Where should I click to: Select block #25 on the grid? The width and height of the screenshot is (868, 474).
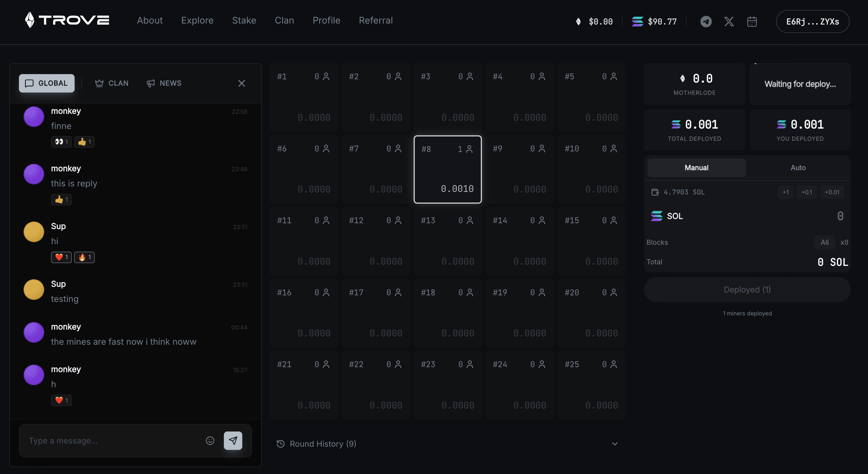click(x=591, y=385)
